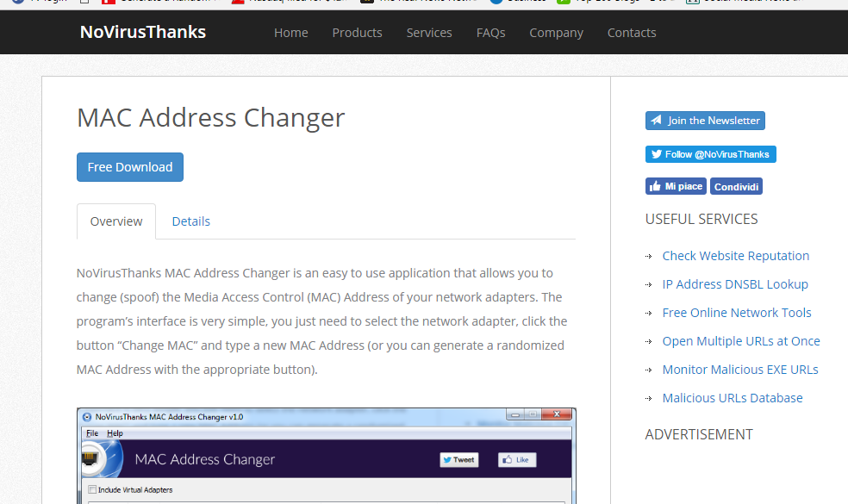This screenshot has height=504, width=848.
Task: Click the Like button in app screenshot
Action: click(x=517, y=460)
